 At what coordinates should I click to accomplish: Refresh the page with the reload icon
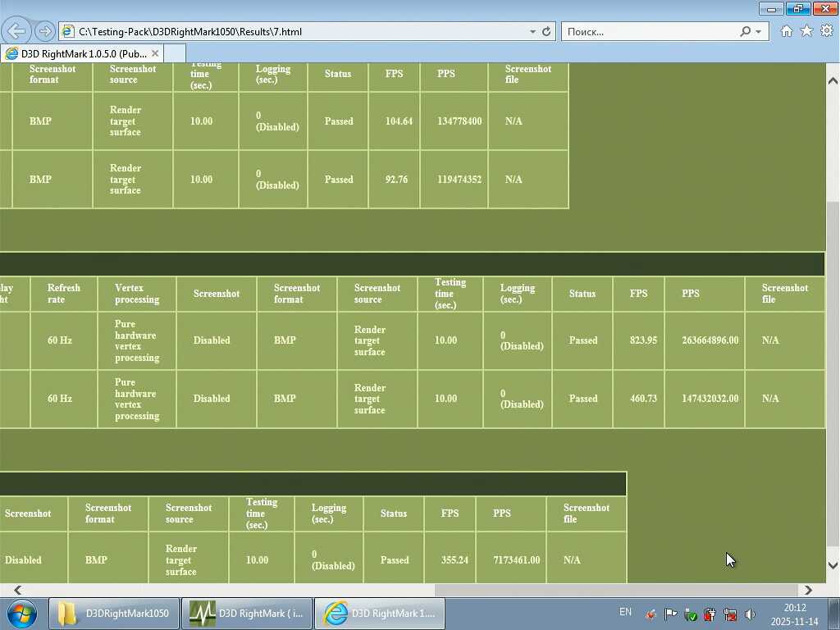coord(546,32)
